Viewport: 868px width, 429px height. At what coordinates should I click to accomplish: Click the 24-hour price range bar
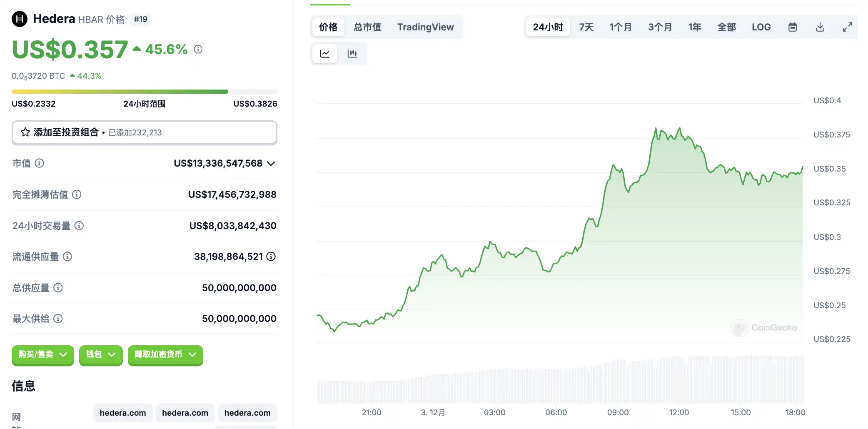point(144,92)
